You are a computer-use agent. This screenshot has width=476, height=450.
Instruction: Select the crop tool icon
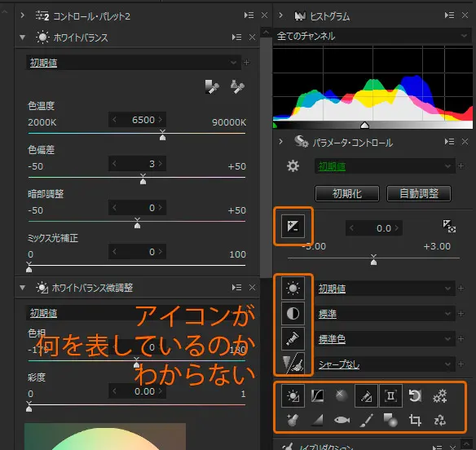pyautogui.click(x=415, y=420)
